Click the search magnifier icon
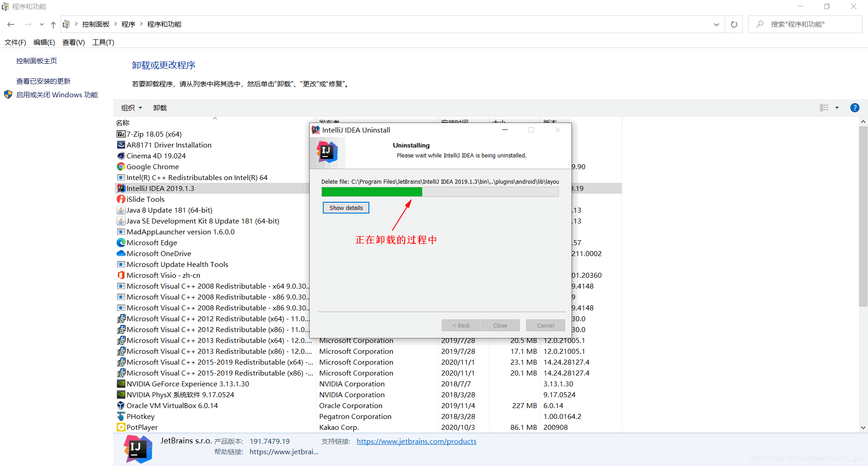The image size is (868, 466). (x=760, y=24)
